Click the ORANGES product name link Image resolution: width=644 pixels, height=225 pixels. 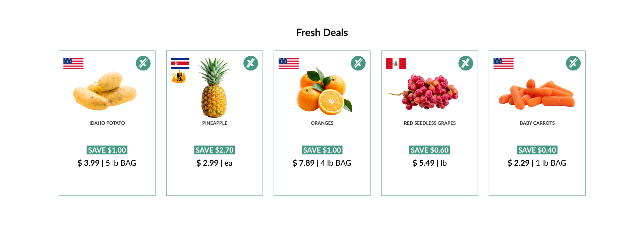click(322, 123)
